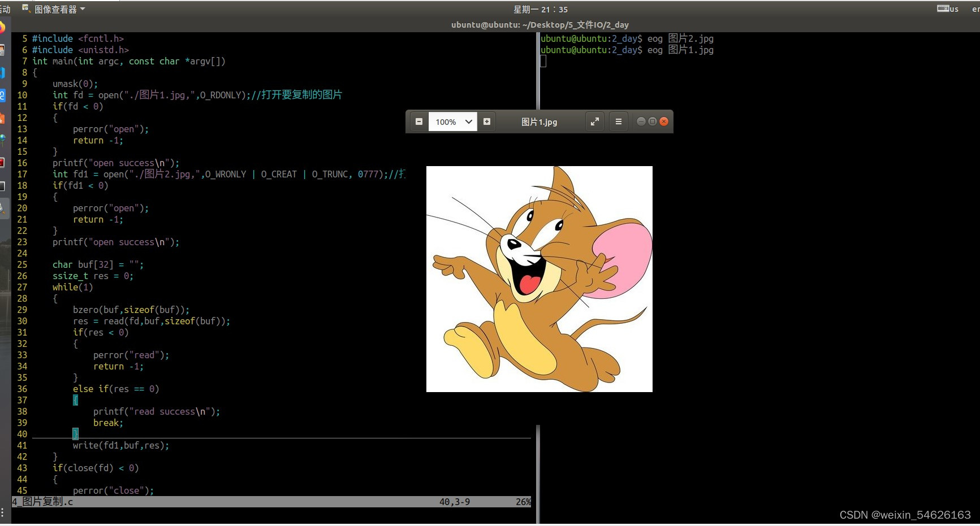Open the image viewer hamburger menu
This screenshot has width=980, height=526.
tap(618, 121)
